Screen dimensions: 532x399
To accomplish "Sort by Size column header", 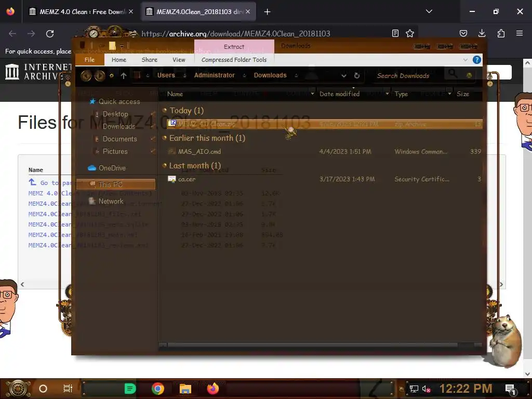I will 463,94.
